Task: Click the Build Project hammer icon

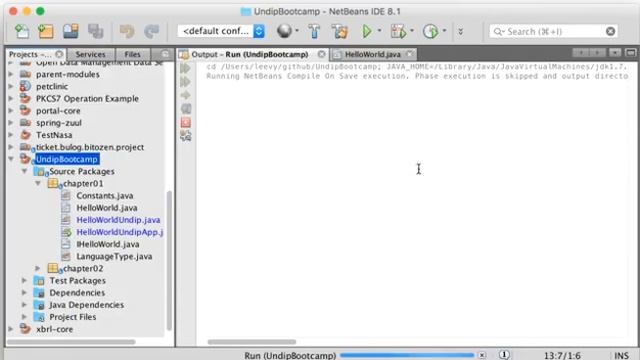Action: coord(314,31)
